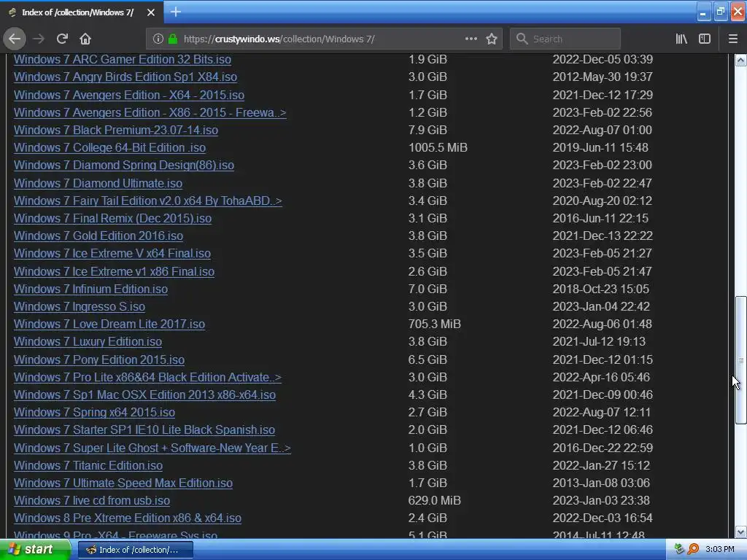Open Windows 7 Super Lite Ghost link
The width and height of the screenshot is (747, 560).
coord(152,448)
